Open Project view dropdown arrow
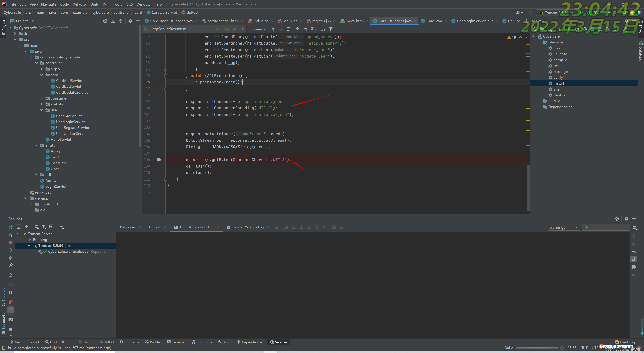The height and width of the screenshot is (353, 644). 33,21
